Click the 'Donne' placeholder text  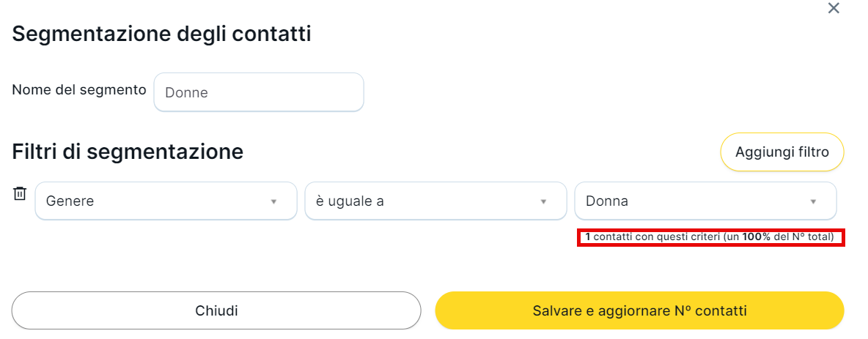pos(187,93)
